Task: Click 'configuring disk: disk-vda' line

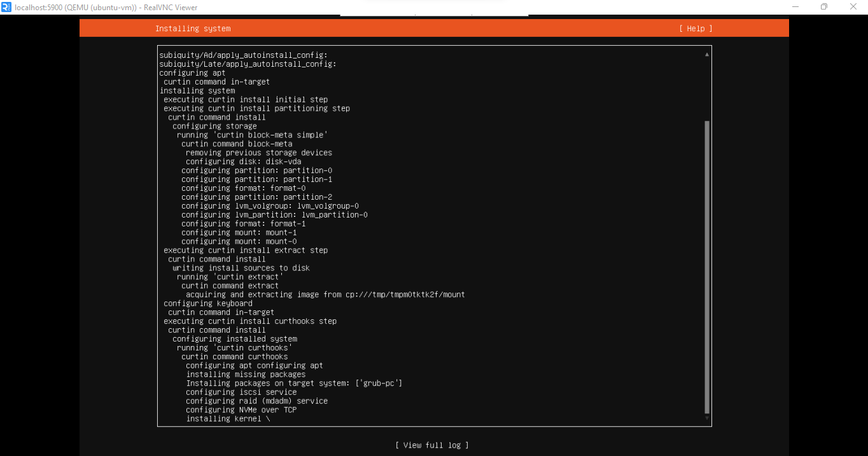Action: pyautogui.click(x=243, y=162)
